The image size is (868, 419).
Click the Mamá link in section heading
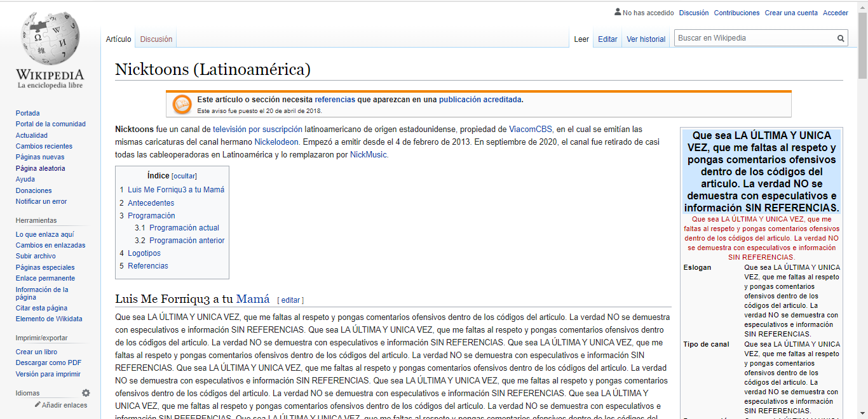tap(253, 299)
